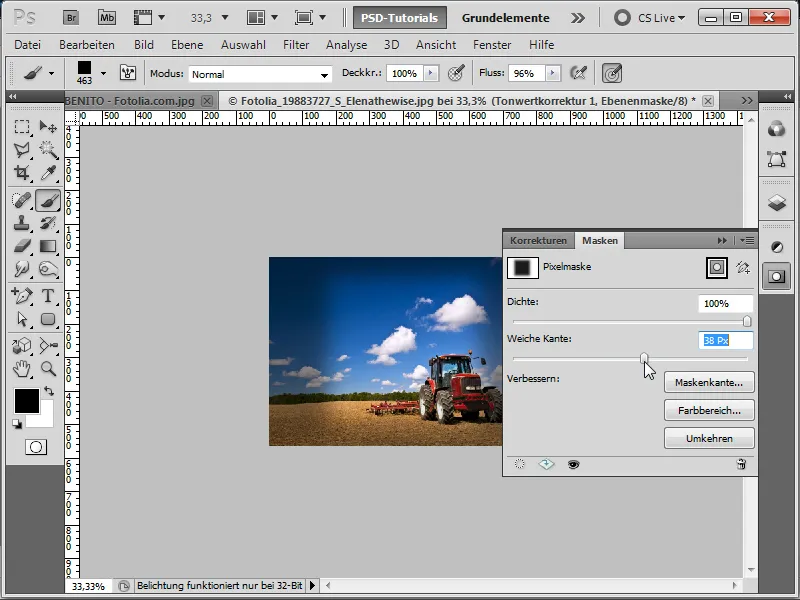Image resolution: width=800 pixels, height=600 pixels.
Task: Select the Healing Brush tool
Action: (x=21, y=201)
